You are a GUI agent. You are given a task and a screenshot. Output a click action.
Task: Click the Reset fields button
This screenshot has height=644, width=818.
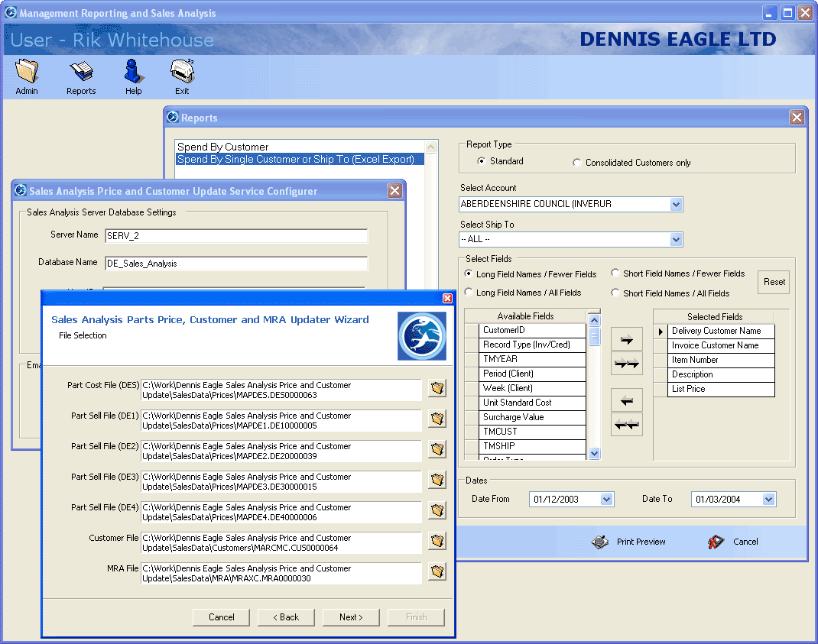(x=774, y=282)
